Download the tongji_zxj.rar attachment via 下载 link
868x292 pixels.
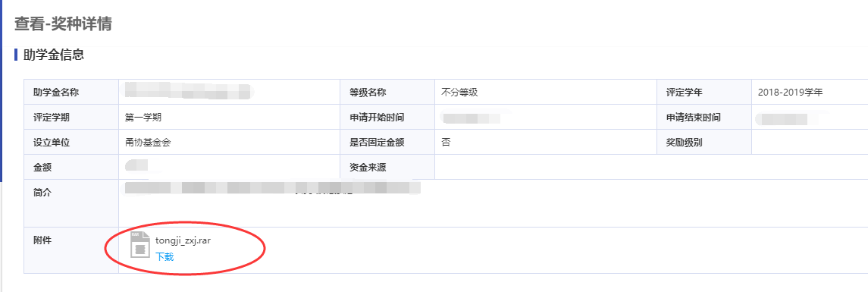click(x=165, y=256)
